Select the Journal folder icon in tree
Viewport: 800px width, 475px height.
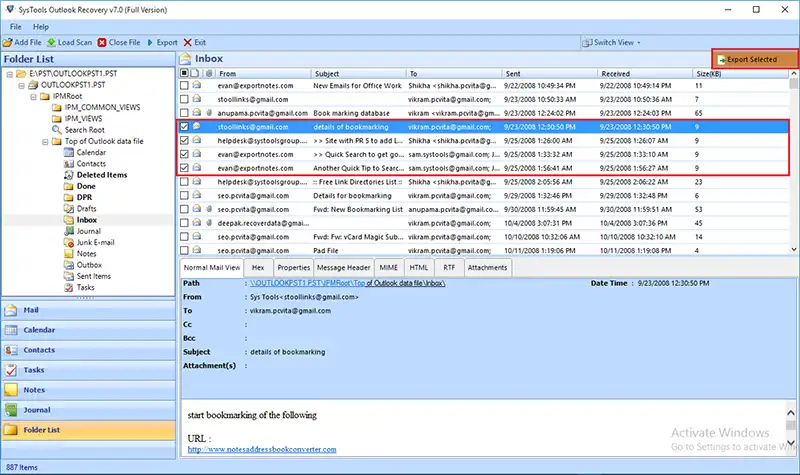[68, 231]
